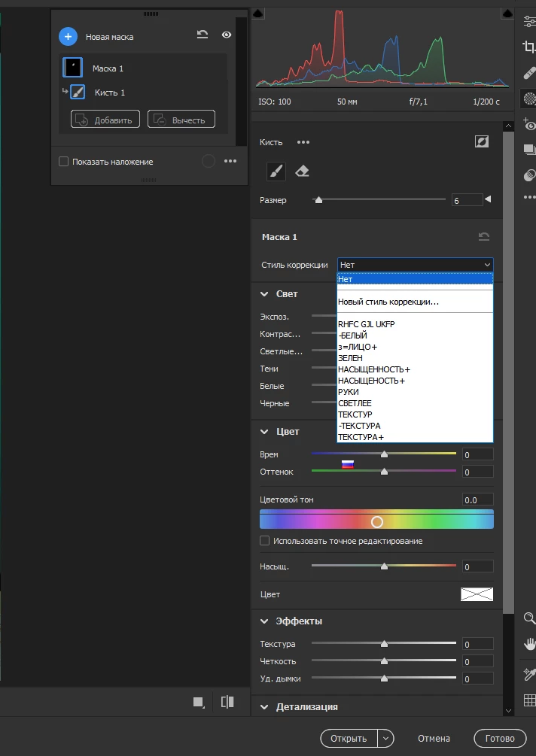Toggle before/after split view icon
Image resolution: width=536 pixels, height=756 pixels.
click(x=227, y=702)
